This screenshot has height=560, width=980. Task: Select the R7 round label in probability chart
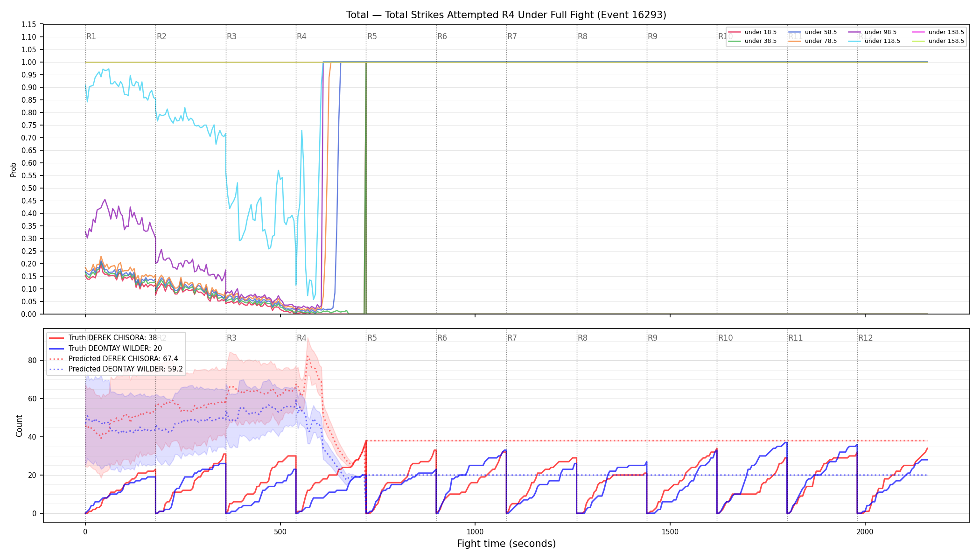point(512,36)
